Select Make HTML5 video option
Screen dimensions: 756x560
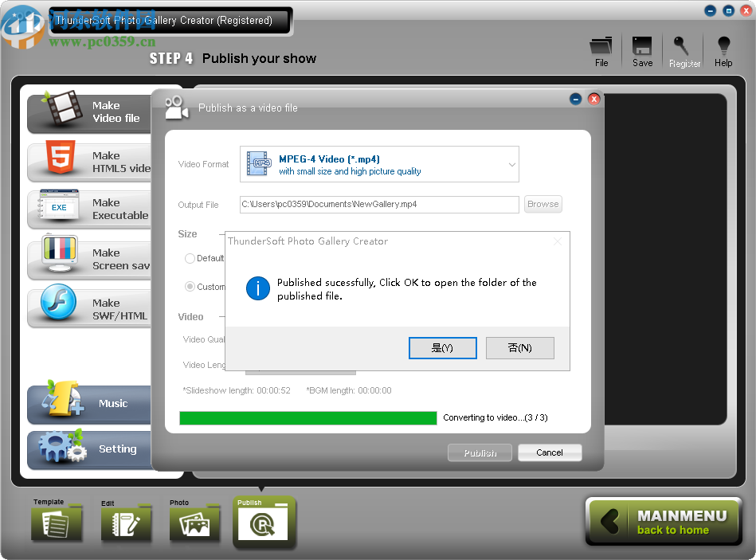click(90, 162)
